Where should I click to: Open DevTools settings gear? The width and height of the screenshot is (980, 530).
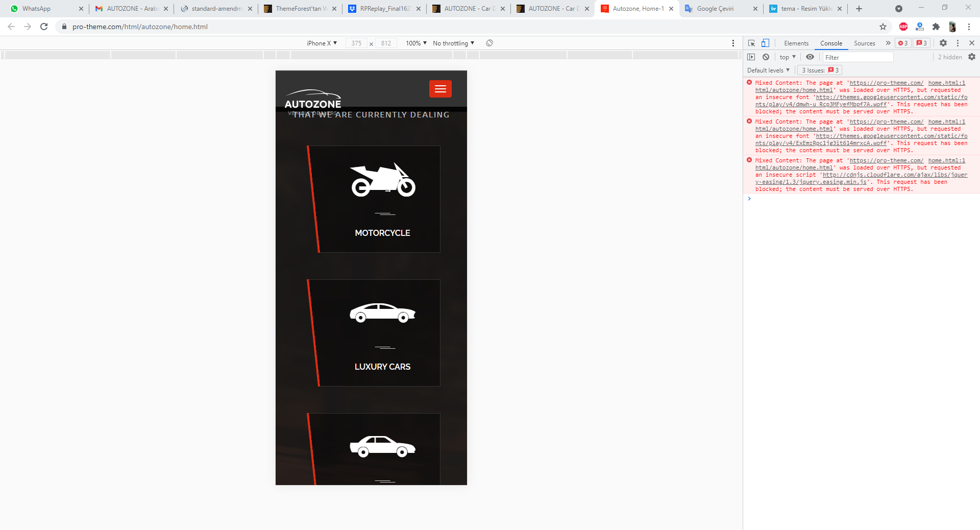tap(943, 43)
